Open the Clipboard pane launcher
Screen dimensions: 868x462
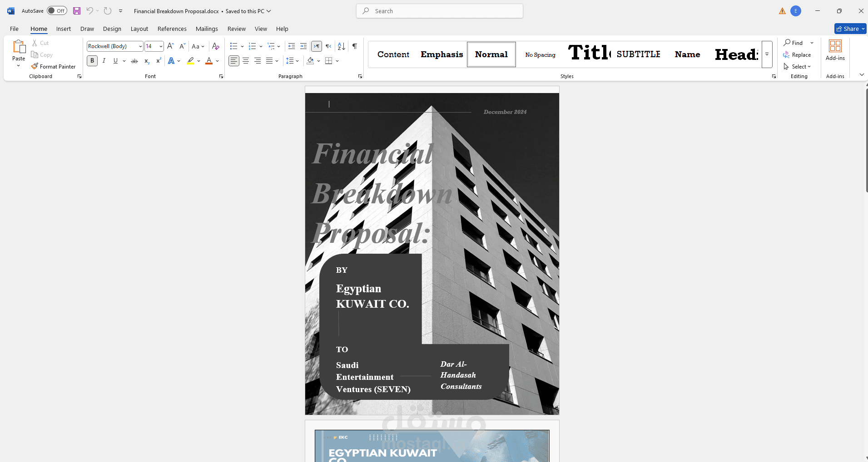(x=79, y=76)
